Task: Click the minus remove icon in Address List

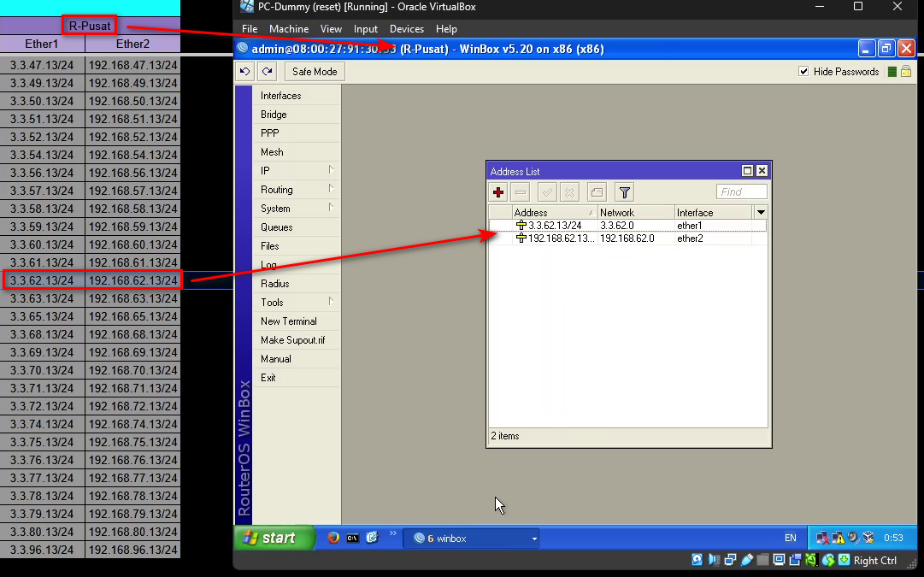Action: (521, 192)
